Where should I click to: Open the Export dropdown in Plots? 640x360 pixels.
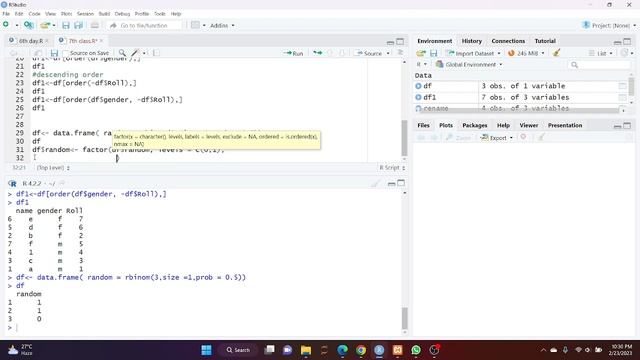496,138
